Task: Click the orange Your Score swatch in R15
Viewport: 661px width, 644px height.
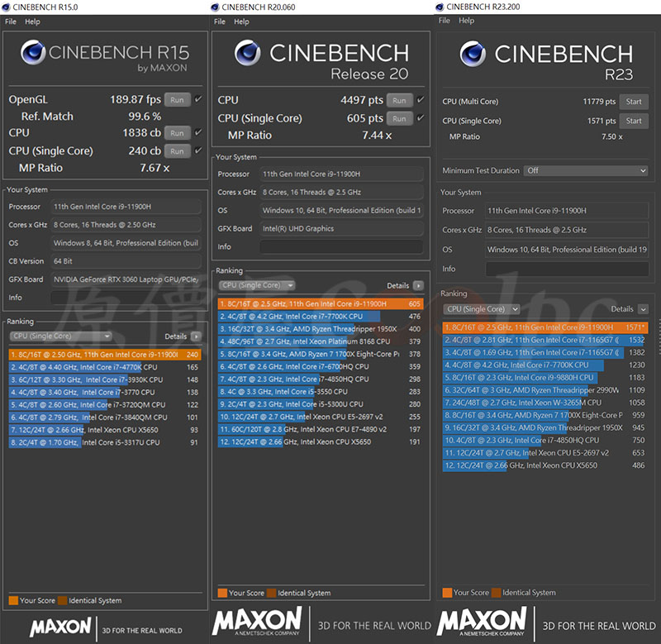Action: click(x=13, y=600)
